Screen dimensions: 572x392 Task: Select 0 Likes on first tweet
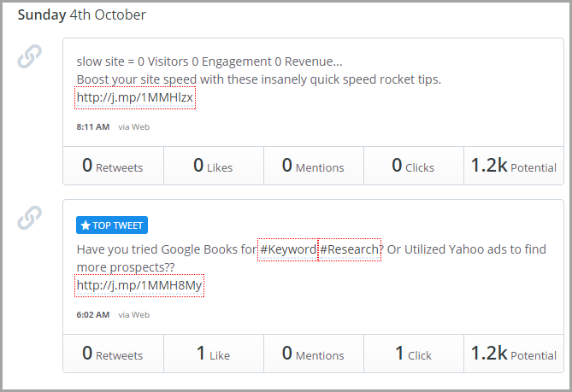(214, 166)
